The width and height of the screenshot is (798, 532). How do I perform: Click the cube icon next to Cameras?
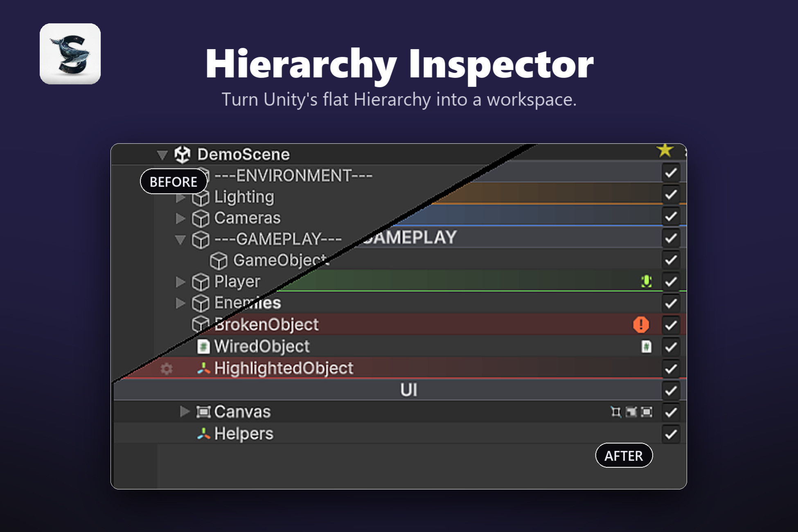pyautogui.click(x=201, y=219)
